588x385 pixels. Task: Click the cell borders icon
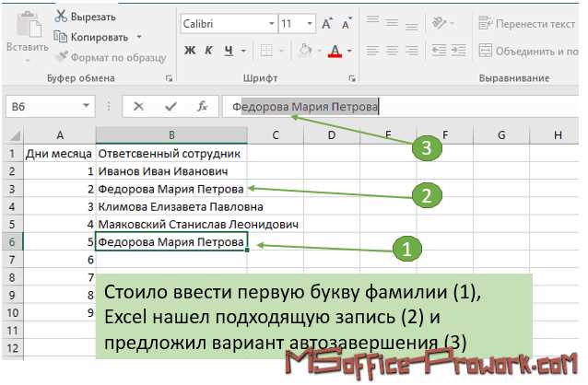click(x=266, y=51)
